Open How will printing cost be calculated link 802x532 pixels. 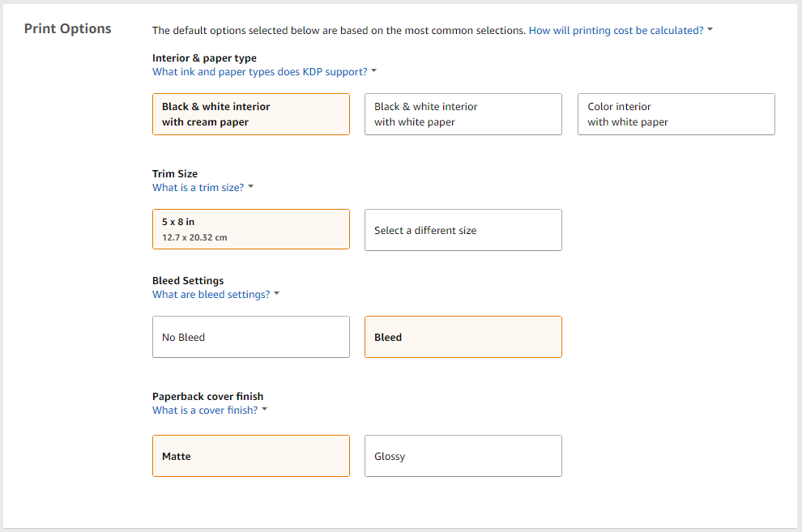point(616,31)
